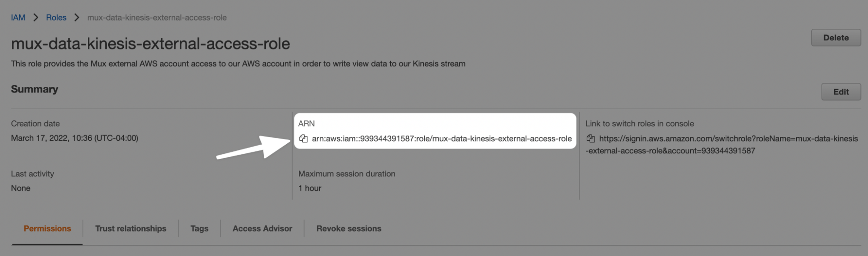The image size is (868, 256).
Task: Click the role name page heading
Action: coord(150,43)
